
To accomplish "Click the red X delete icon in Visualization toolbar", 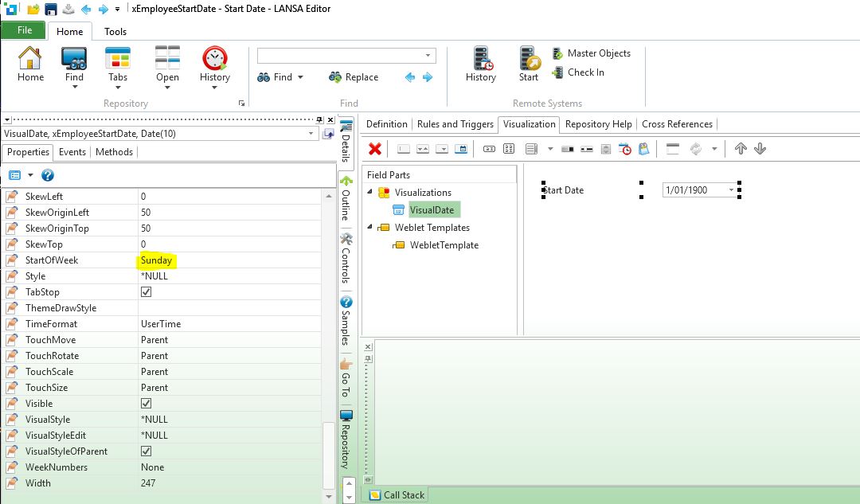I will pyautogui.click(x=375, y=149).
